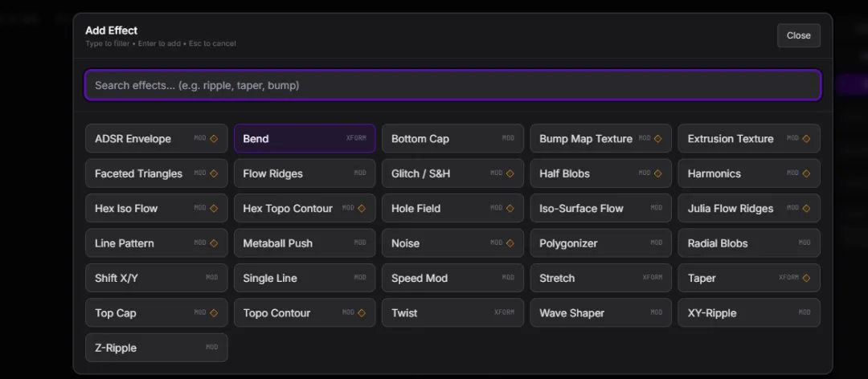Add the Bend effect
This screenshot has width=868, height=379.
304,139
